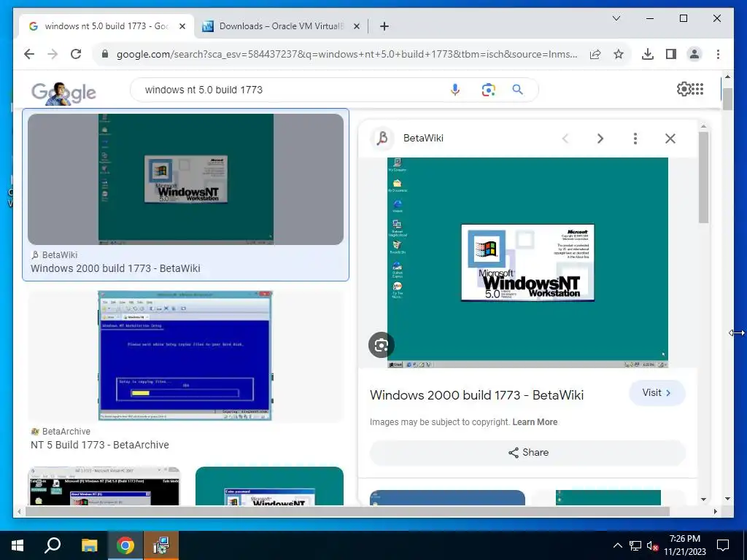This screenshot has height=560, width=747.
Task: View site information via lock icon
Action: click(105, 54)
